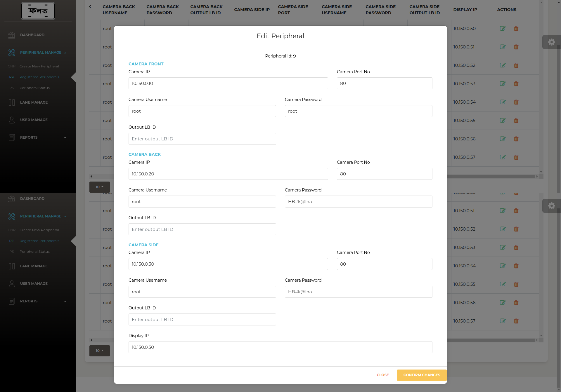Collapse the Peripheral Manage menu
Screen dimensions: 561x392
pyautogui.click(x=41, y=53)
